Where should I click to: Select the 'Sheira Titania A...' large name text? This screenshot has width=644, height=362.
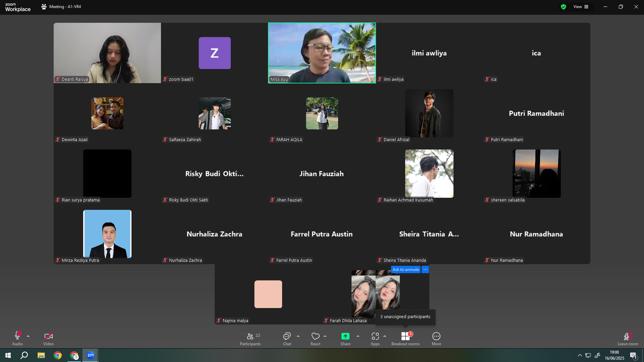pyautogui.click(x=429, y=234)
